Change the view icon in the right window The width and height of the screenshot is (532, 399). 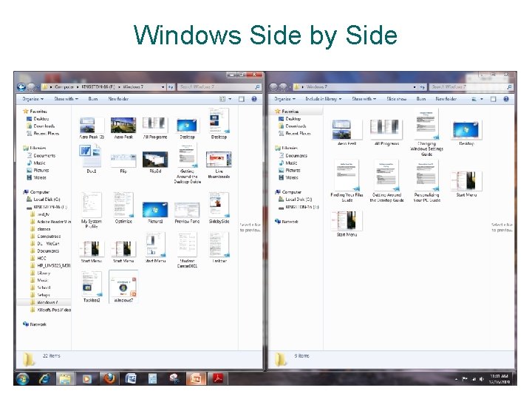coord(474,99)
